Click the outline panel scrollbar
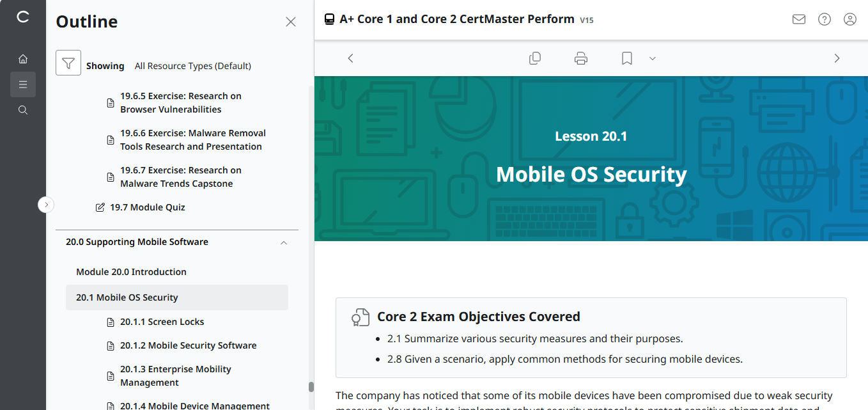 coord(311,386)
